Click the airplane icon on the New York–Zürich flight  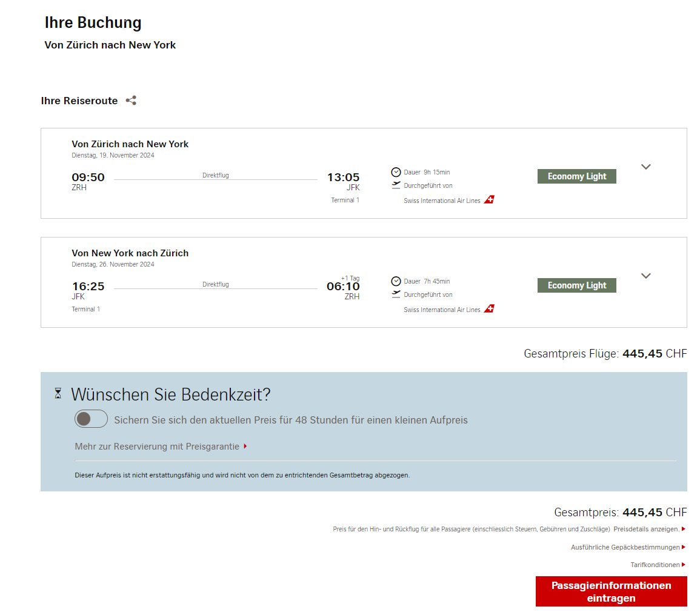(396, 294)
